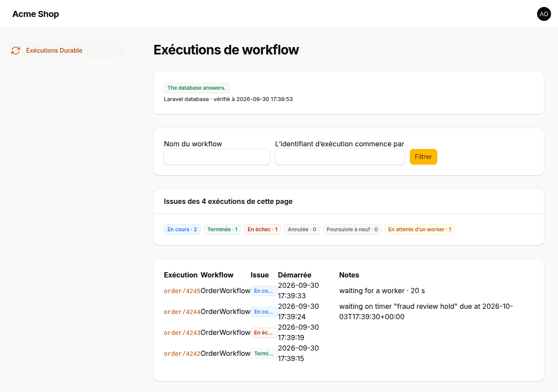Click the En attente d'un worker badge
558x392 pixels.
pyautogui.click(x=420, y=230)
